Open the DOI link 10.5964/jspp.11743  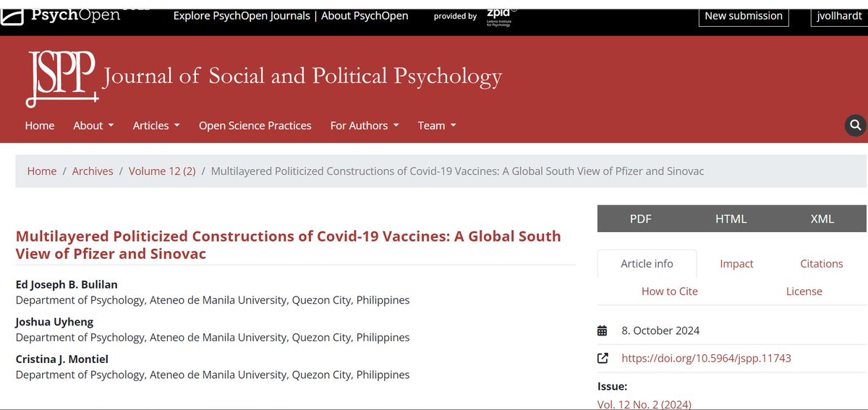pos(706,358)
